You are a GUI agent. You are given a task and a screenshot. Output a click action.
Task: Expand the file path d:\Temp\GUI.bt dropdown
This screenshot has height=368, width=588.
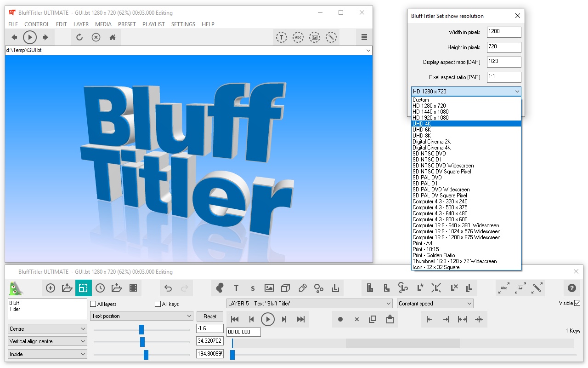tap(368, 50)
